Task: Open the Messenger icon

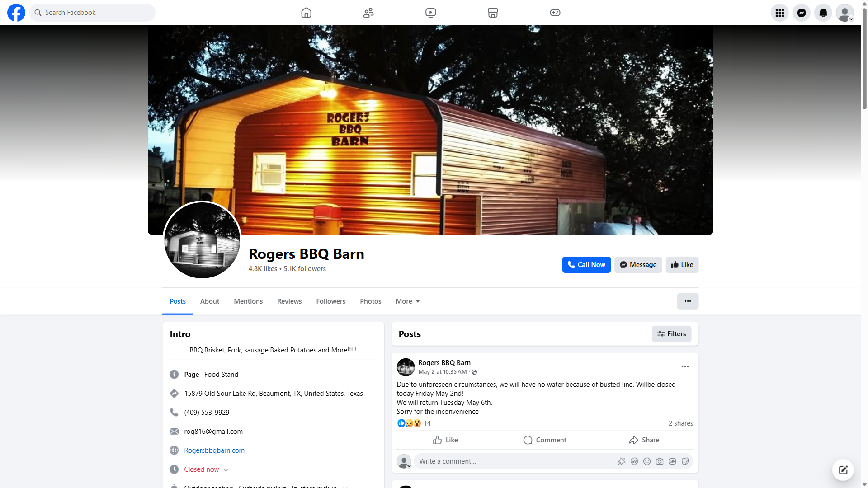Action: (802, 13)
